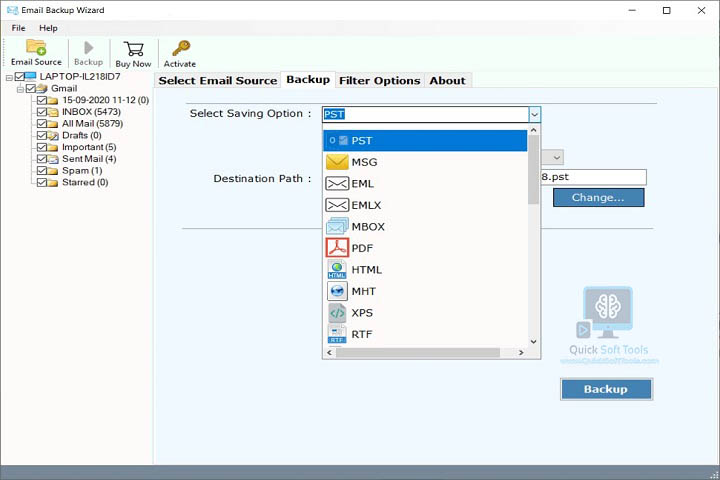The height and width of the screenshot is (480, 720).
Task: Click the LAPTOP-IL218ID7 computer icon
Action: [31, 76]
